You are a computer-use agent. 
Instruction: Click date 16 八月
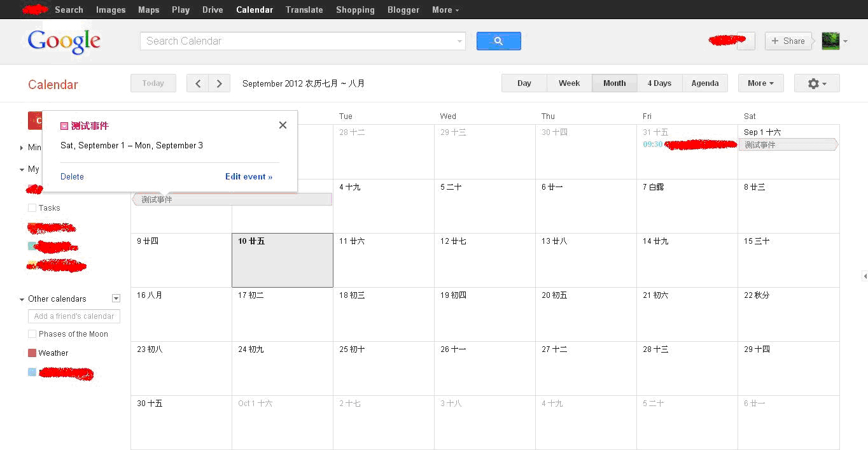tap(150, 295)
